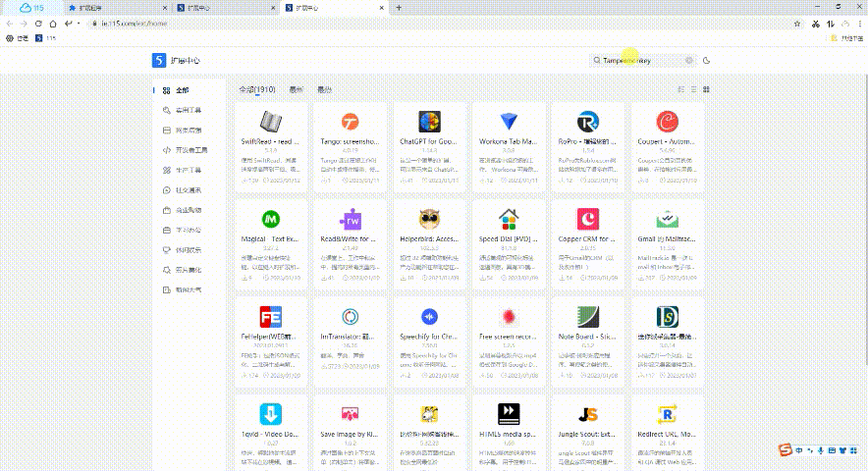Open the ChatGPT for Google extension icon
This screenshot has height=471, width=868.
click(428, 122)
